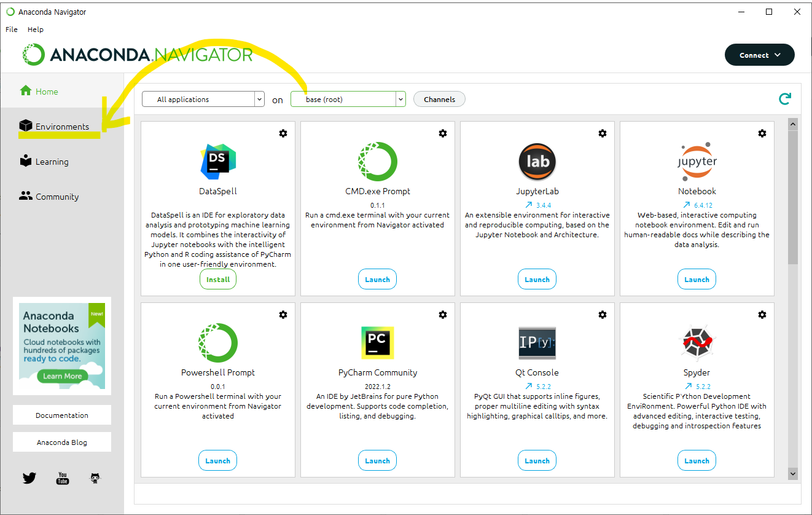The height and width of the screenshot is (515, 812).
Task: Open Anaconda's GitHub page icon
Action: (x=95, y=478)
